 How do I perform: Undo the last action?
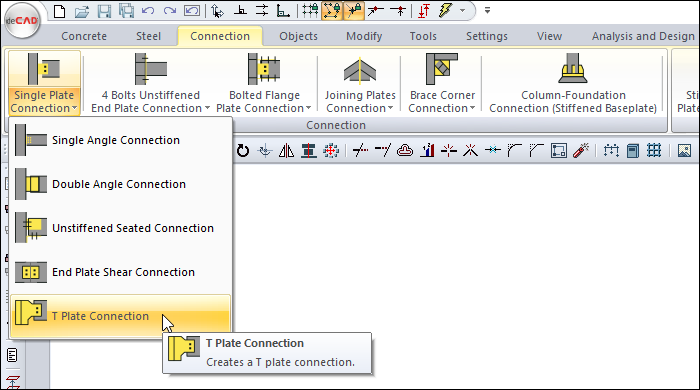click(x=148, y=11)
